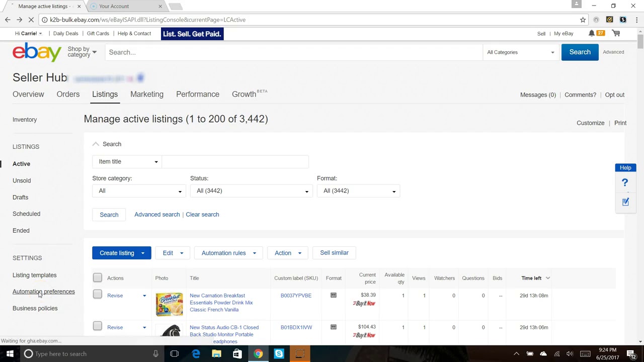Click format icon for Status Audio row
This screenshot has height=362, width=644.
point(333,327)
